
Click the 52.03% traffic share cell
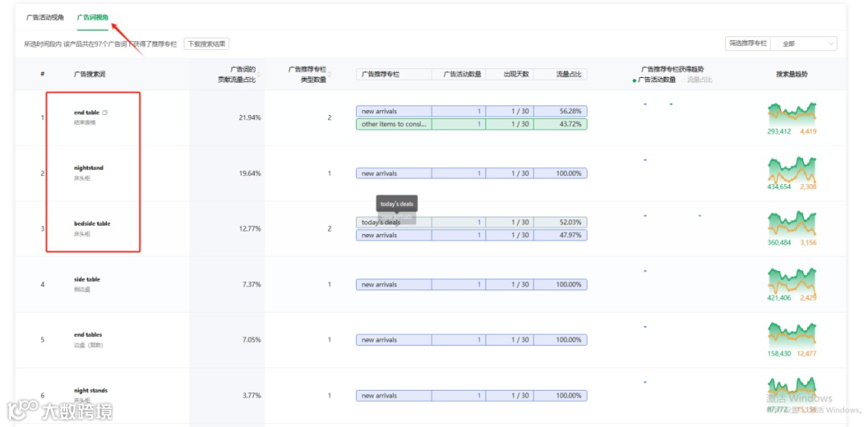(x=560, y=222)
